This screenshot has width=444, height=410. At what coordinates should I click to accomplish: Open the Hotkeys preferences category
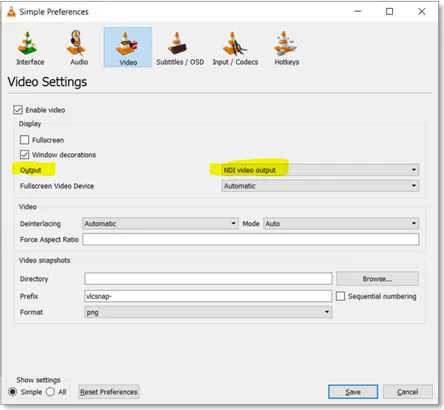coord(287,47)
